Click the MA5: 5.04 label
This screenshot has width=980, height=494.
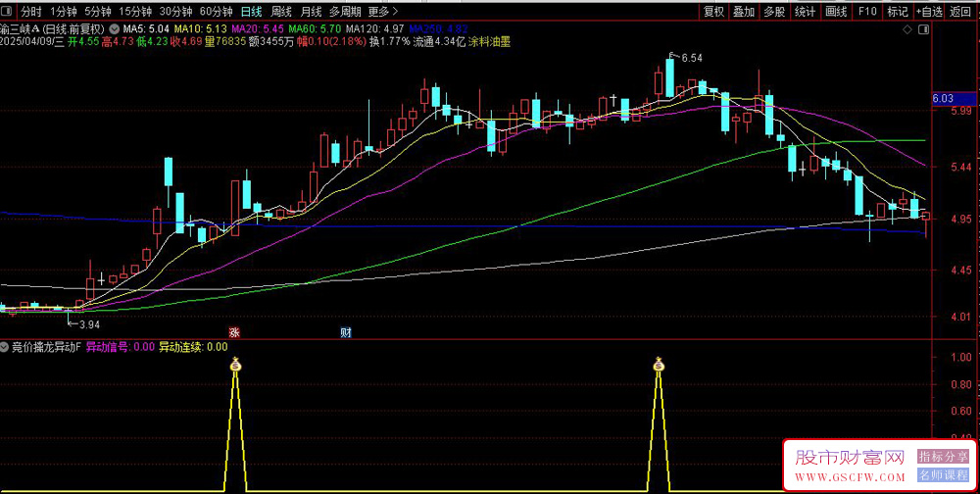coord(146,28)
